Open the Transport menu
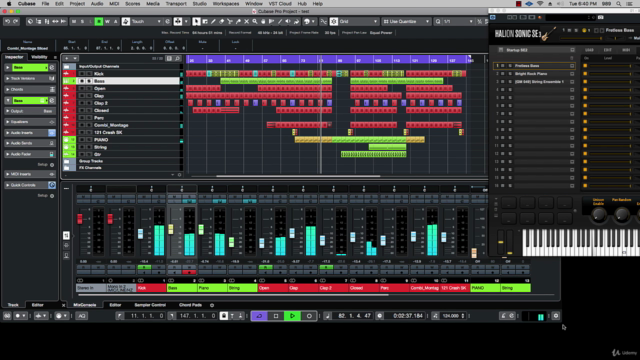This screenshot has height=360, width=640. click(176, 4)
